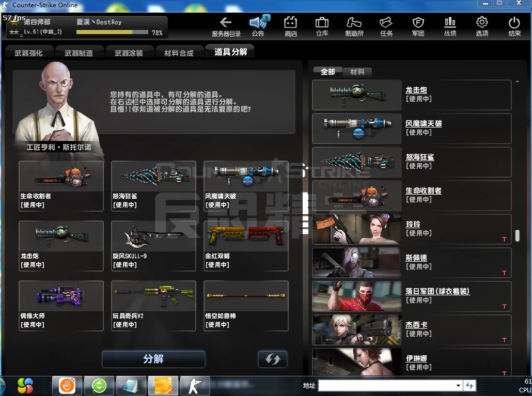Select the 金红双蝎 dual pistols slot
This screenshot has height=396, width=532.
[x=246, y=246]
